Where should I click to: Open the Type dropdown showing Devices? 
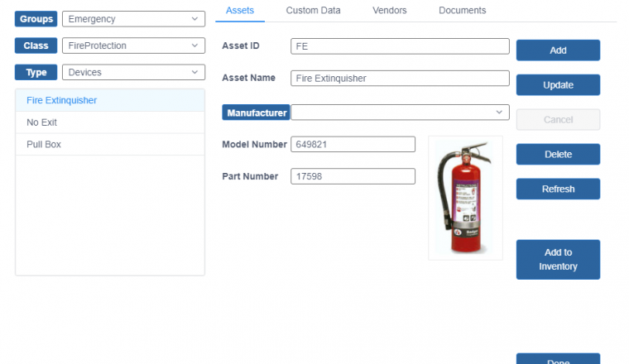click(x=133, y=72)
